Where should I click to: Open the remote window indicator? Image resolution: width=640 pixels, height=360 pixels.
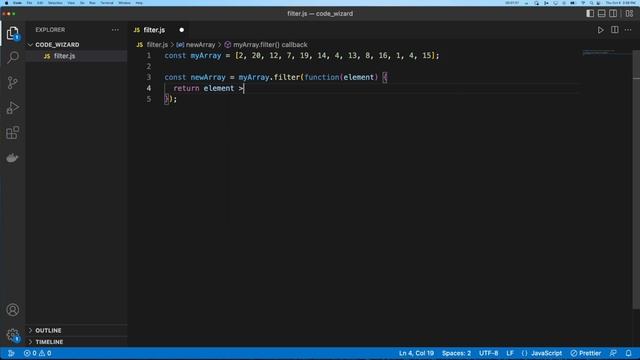point(11,353)
